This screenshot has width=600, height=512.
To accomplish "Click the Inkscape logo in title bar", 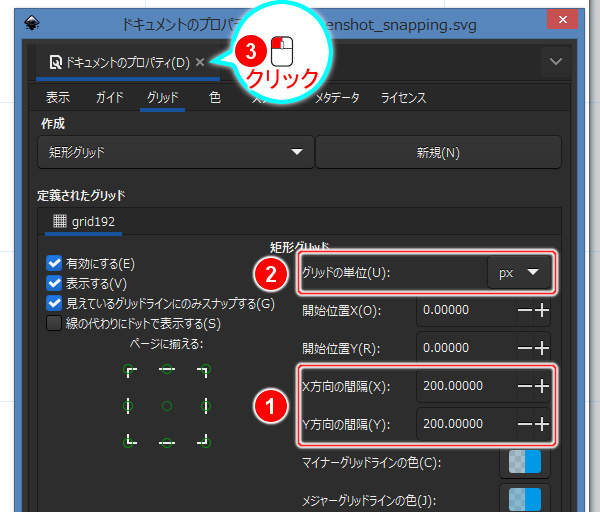I will pyautogui.click(x=32, y=23).
